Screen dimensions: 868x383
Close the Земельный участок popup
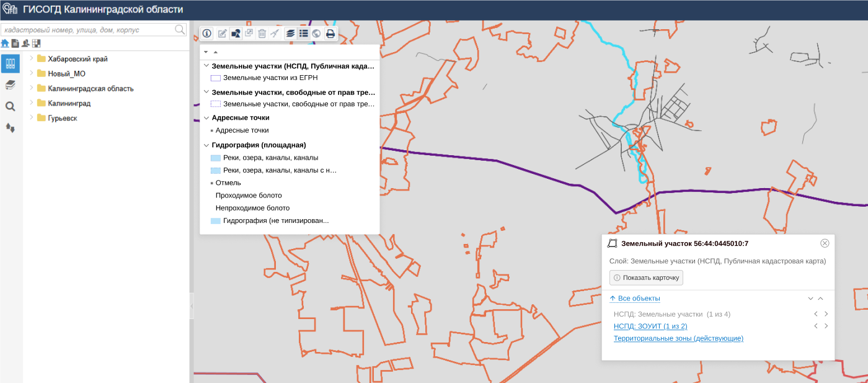825,243
